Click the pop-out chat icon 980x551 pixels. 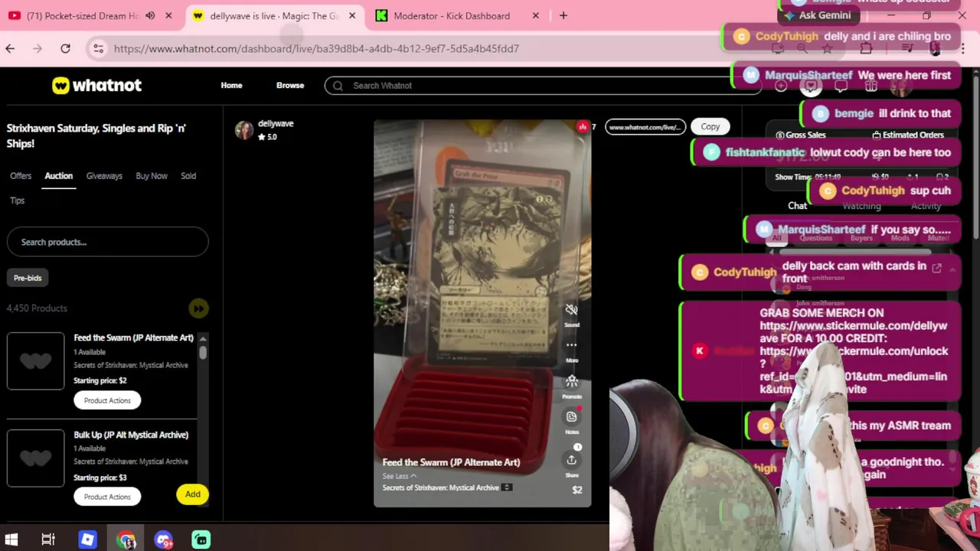(936, 268)
